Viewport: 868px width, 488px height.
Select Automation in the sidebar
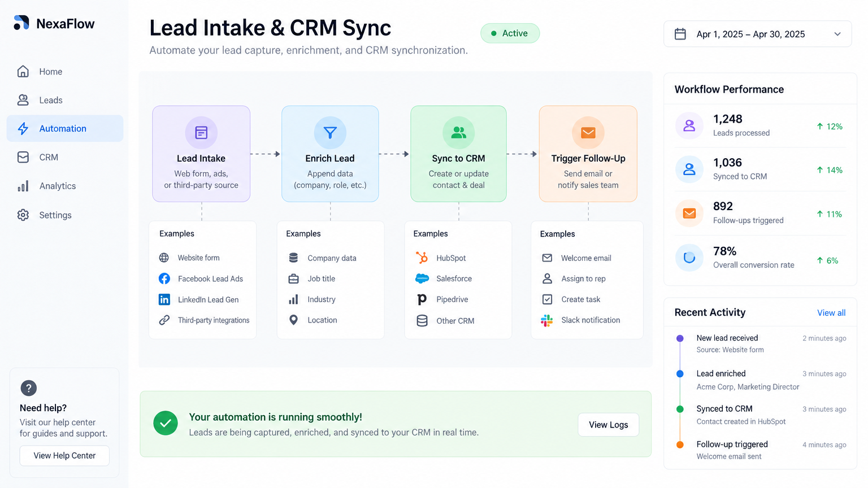coord(65,129)
